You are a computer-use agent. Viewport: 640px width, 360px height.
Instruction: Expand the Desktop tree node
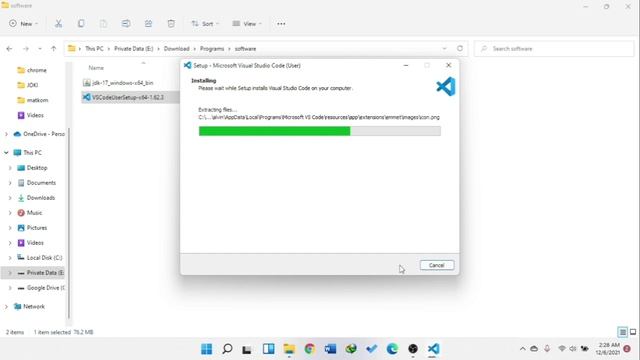pos(10,168)
